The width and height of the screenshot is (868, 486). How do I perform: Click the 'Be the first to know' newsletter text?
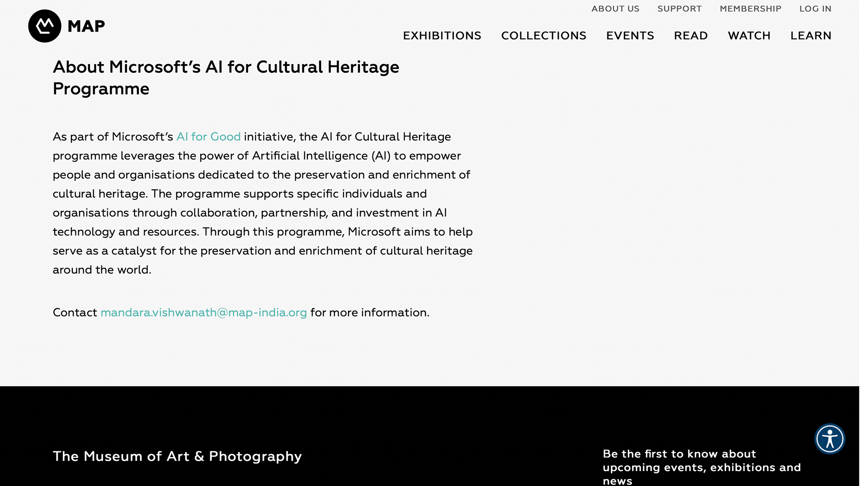702,467
